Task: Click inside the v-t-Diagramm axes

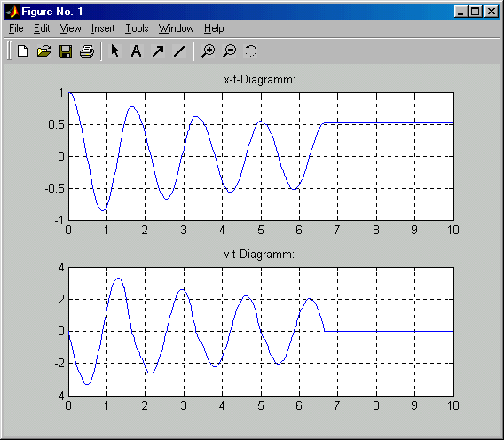Action: click(x=261, y=332)
